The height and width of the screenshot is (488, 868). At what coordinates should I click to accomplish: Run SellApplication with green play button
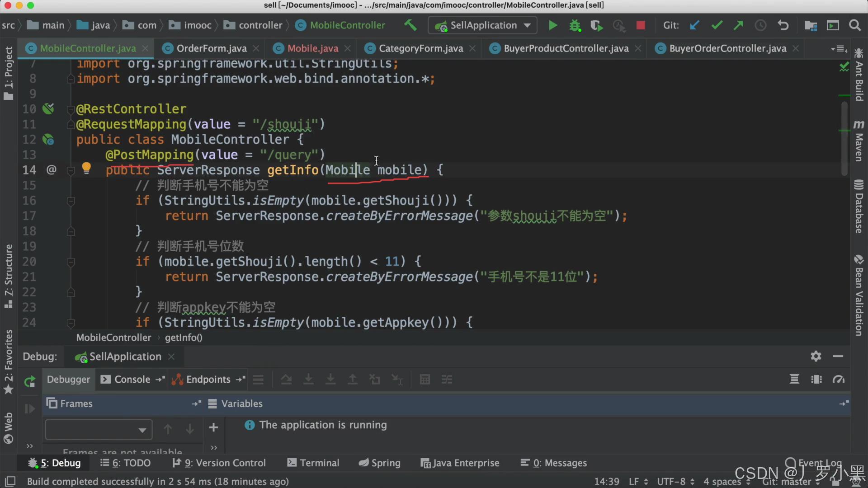[x=552, y=25]
